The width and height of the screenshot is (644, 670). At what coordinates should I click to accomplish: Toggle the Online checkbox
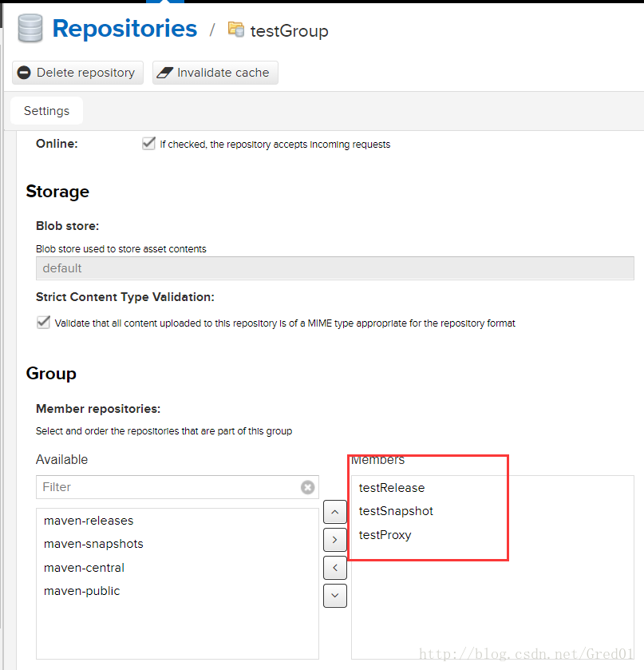(x=148, y=144)
